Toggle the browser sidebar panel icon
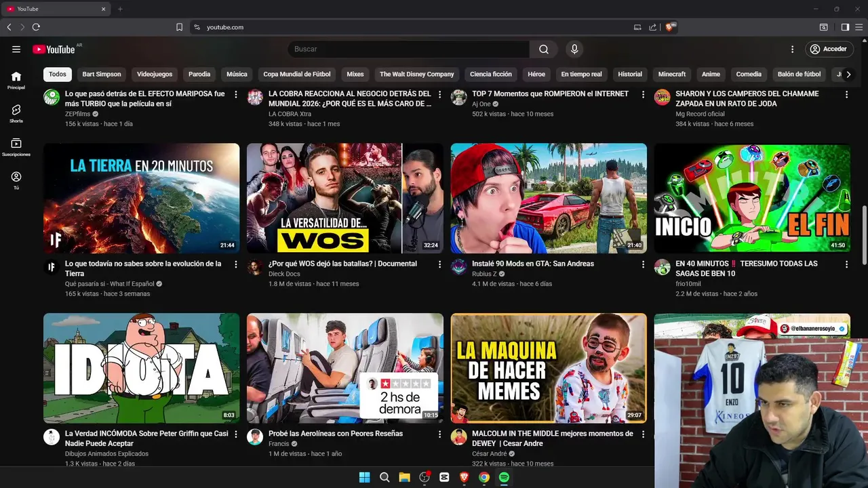Screen dimensions: 868x488 pos(845,27)
